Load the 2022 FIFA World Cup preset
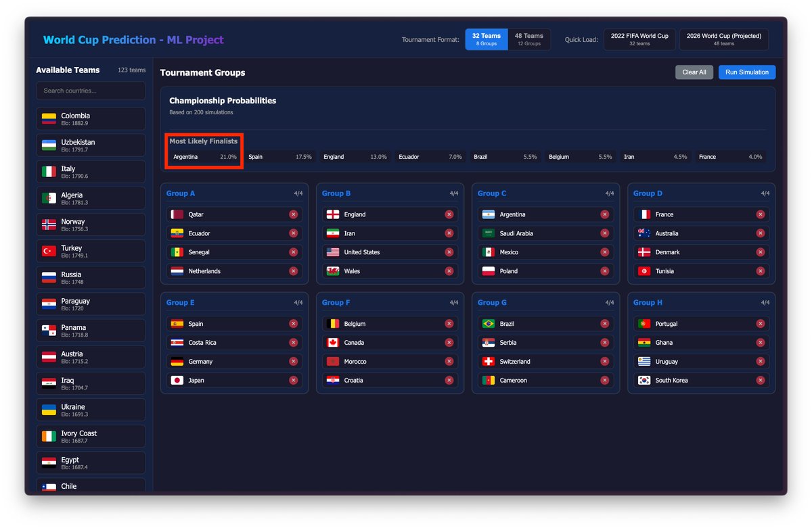 [x=639, y=39]
